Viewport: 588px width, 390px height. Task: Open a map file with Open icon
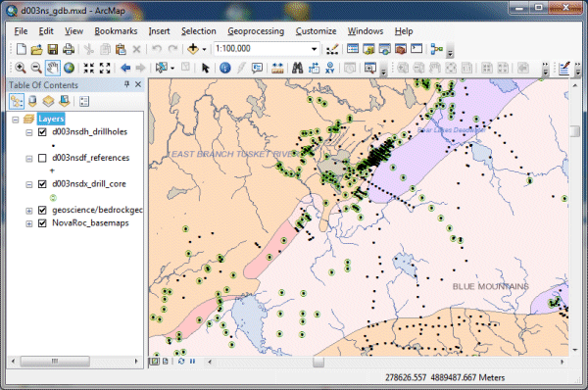pos(37,49)
